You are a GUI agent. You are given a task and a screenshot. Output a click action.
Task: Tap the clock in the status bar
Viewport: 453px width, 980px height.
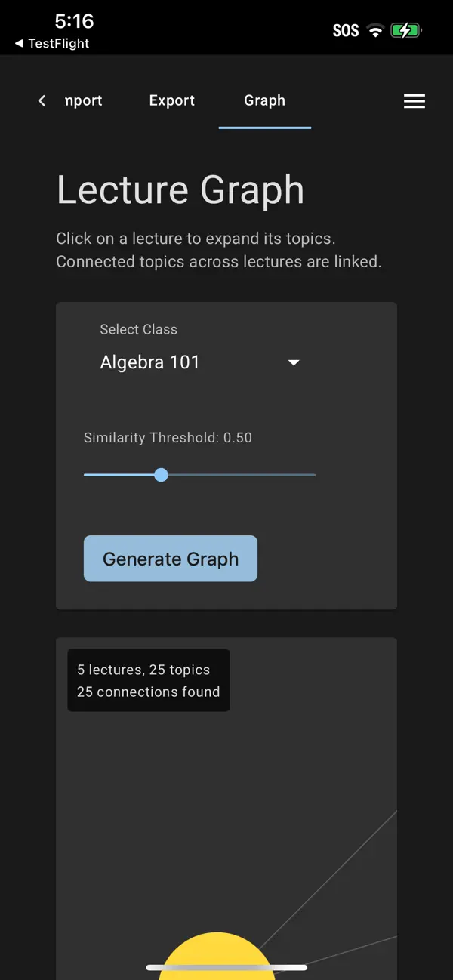click(74, 21)
